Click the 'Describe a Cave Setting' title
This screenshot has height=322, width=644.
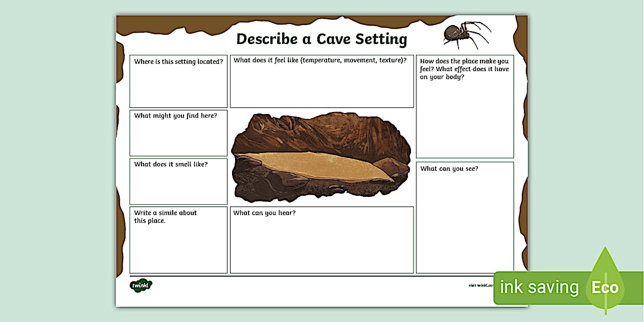pyautogui.click(x=322, y=39)
